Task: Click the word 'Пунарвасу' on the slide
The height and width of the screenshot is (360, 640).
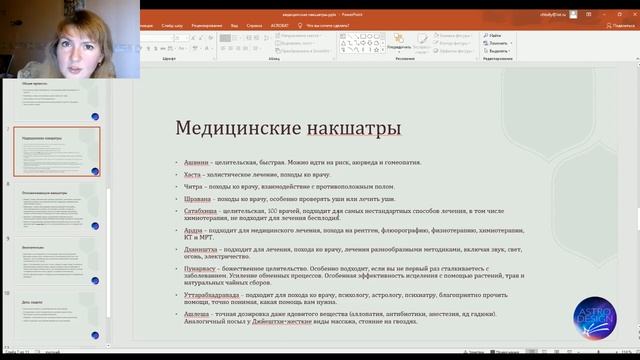Action: [x=200, y=269]
